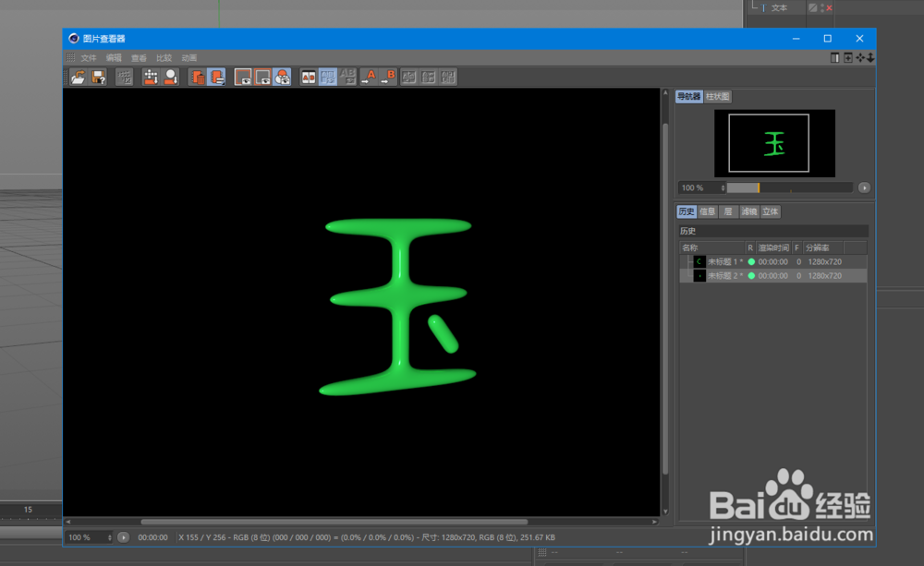924x566 pixels.
Task: Open the status bar zoom level dropdown
Action: pyautogui.click(x=89, y=536)
